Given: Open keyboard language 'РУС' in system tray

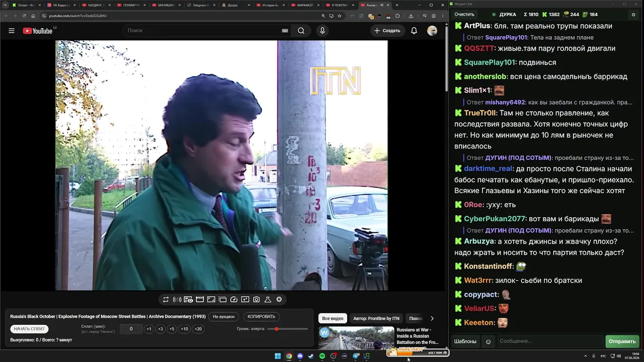Looking at the screenshot, I should (x=604, y=356).
